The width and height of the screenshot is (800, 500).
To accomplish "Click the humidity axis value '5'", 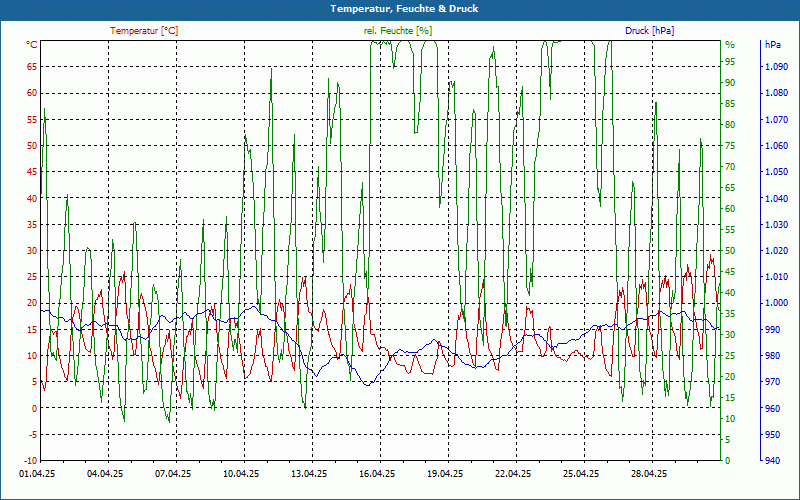I will tap(728, 440).
